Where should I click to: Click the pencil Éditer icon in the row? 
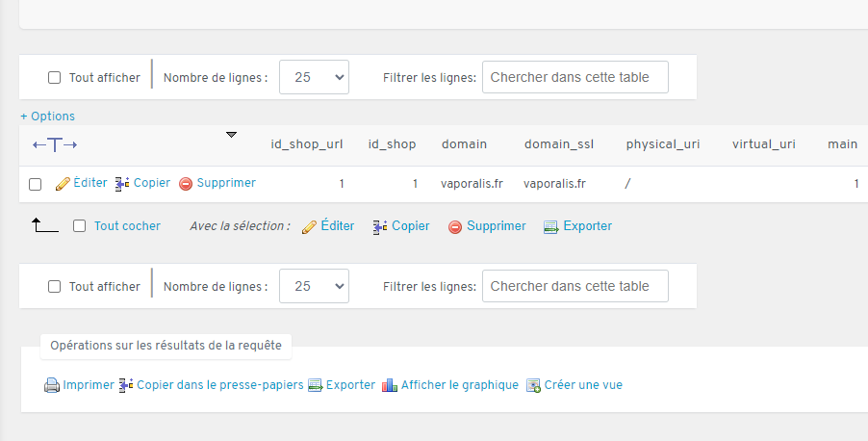click(x=63, y=183)
